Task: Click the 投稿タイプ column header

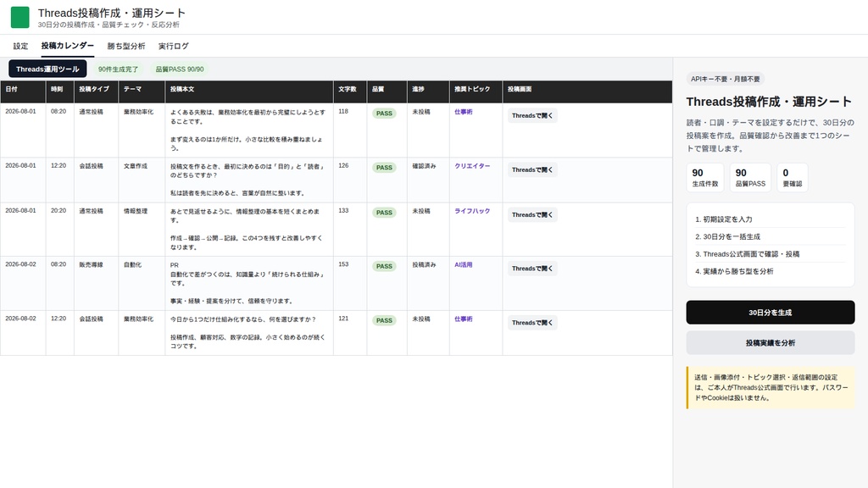Action: 97,91
